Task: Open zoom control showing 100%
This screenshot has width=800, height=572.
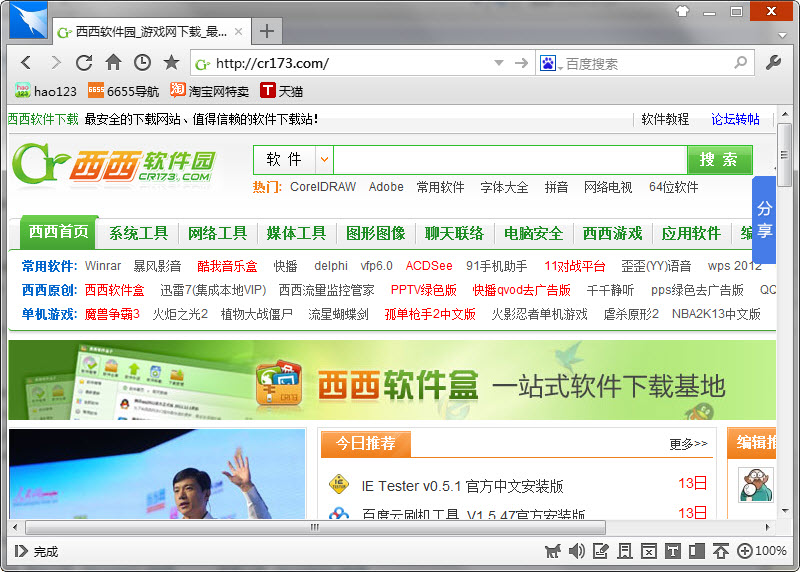Action: point(762,551)
